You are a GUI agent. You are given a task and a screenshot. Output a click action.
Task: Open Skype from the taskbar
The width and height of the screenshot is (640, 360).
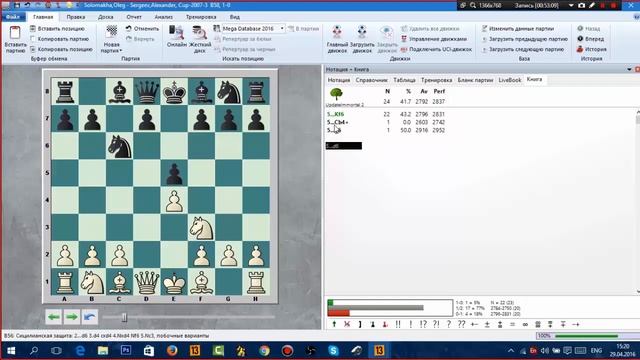point(333,351)
